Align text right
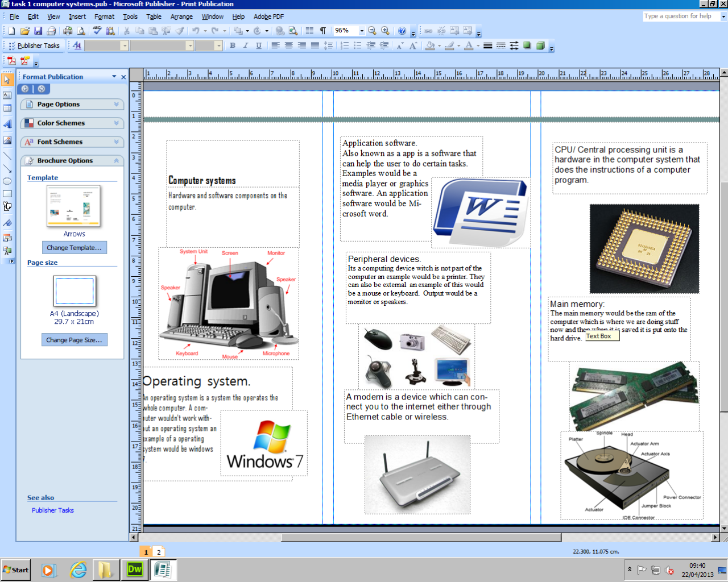Image resolution: width=728 pixels, height=582 pixels. click(301, 45)
